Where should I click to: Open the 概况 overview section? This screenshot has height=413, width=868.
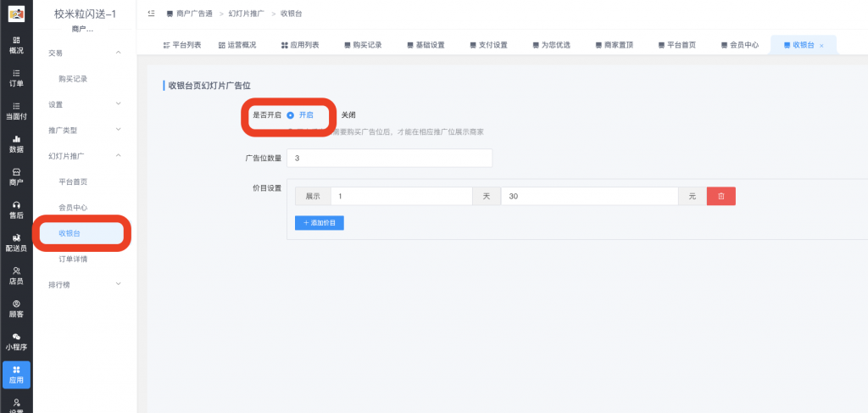(16, 45)
